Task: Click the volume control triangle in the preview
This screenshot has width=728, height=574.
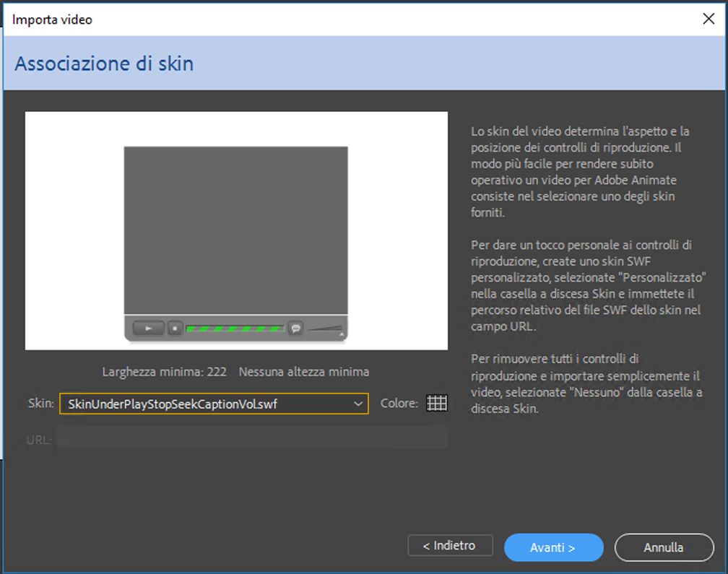Action: [x=325, y=330]
